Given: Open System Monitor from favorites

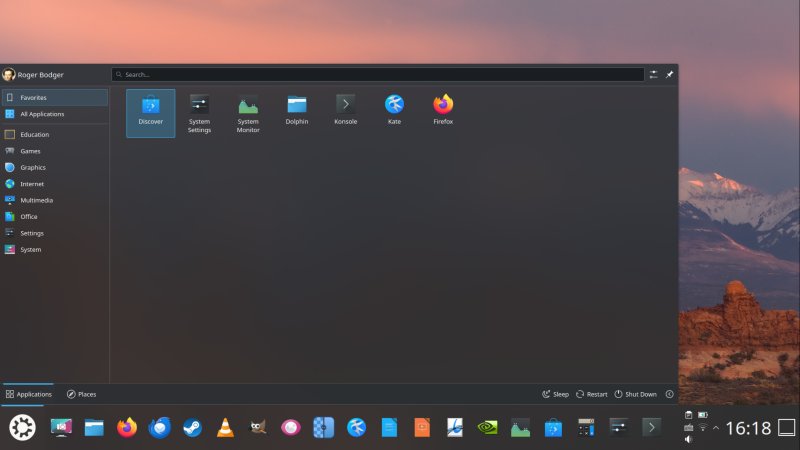Looking at the screenshot, I should point(248,112).
